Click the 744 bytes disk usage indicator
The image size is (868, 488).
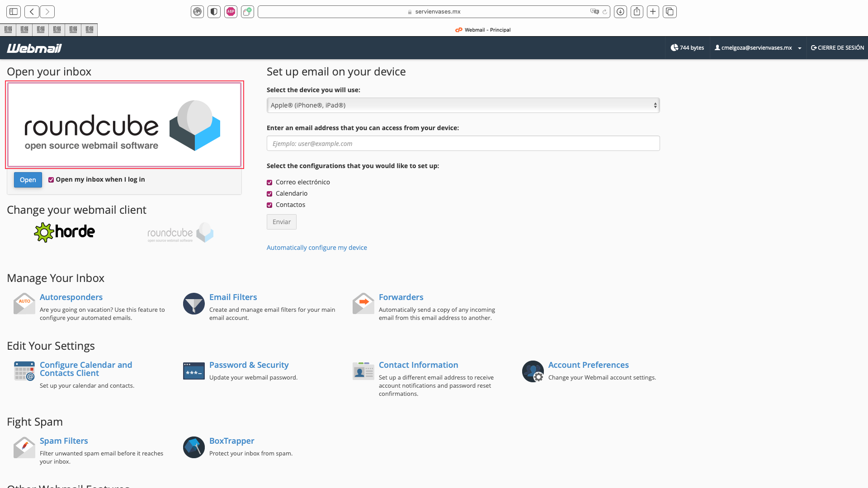pyautogui.click(x=687, y=48)
